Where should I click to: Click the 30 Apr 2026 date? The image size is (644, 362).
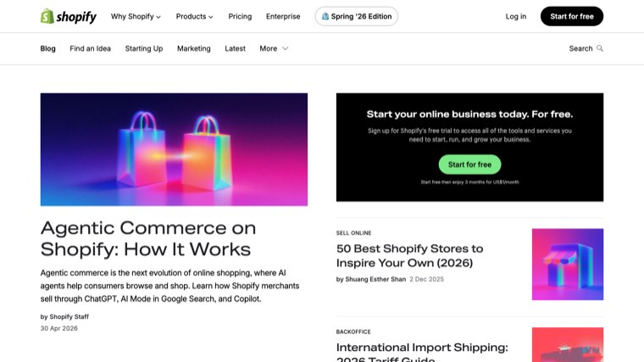[x=58, y=328]
